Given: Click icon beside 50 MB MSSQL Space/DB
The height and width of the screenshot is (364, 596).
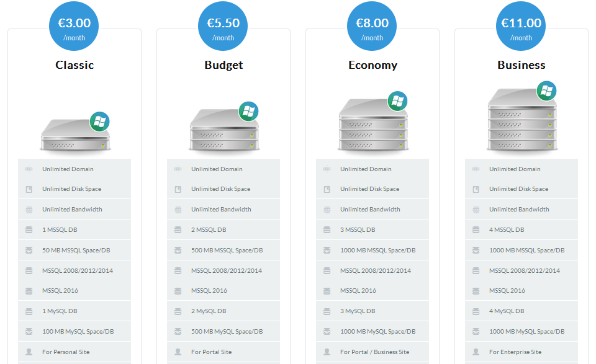Looking at the screenshot, I should tap(29, 250).
